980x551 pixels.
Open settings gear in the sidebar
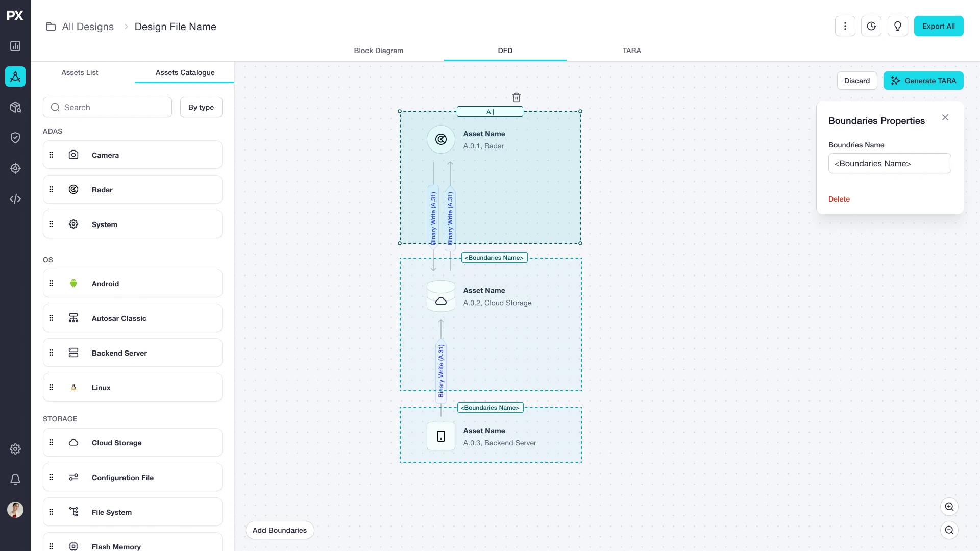click(15, 449)
